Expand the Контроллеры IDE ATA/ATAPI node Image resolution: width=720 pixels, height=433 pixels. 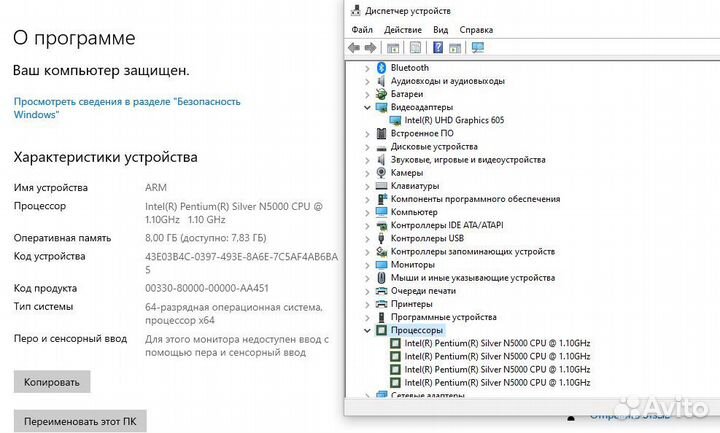tap(367, 226)
